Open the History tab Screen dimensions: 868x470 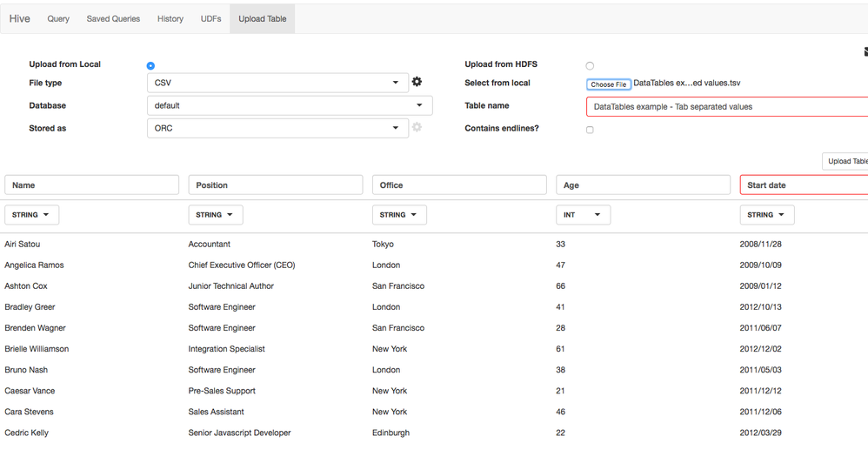pos(170,18)
